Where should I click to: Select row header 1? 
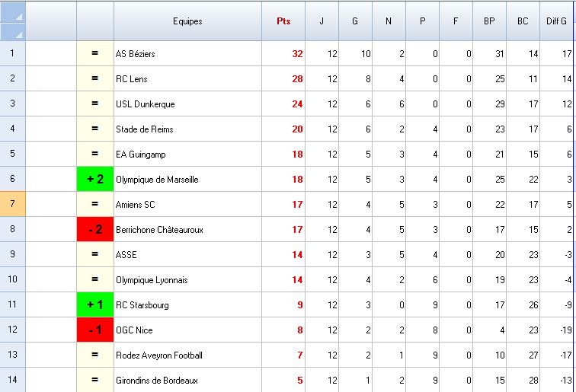point(13,54)
